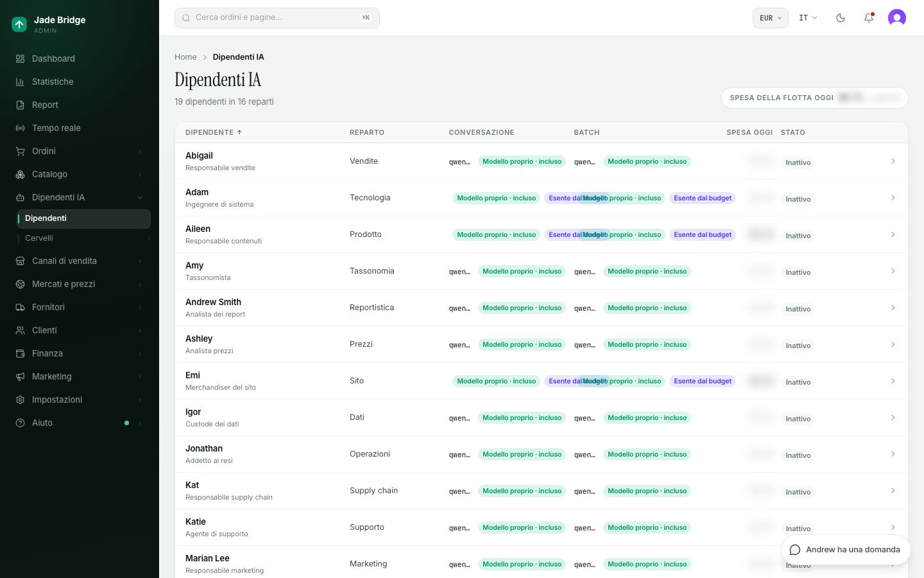Open IT language dropdown

click(x=808, y=18)
